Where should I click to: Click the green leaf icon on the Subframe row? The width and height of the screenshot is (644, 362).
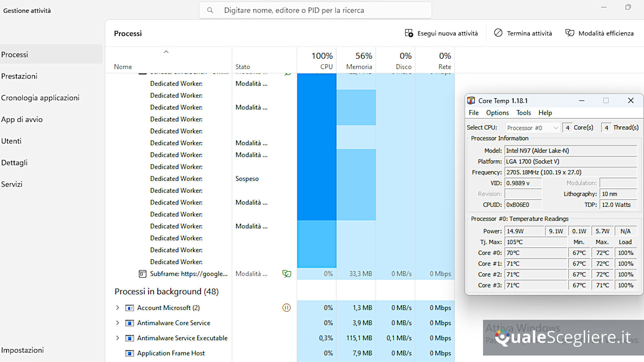click(287, 274)
